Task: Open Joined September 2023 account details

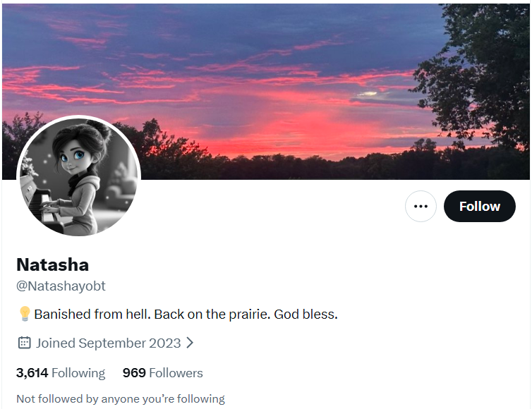Action: 108,343
